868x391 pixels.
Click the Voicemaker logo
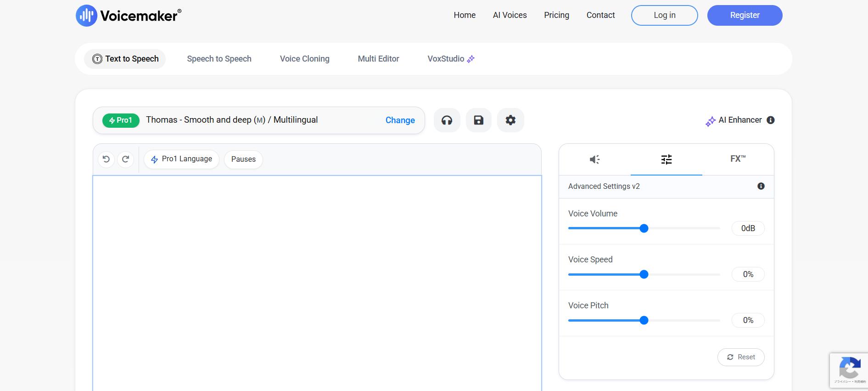coord(128,16)
